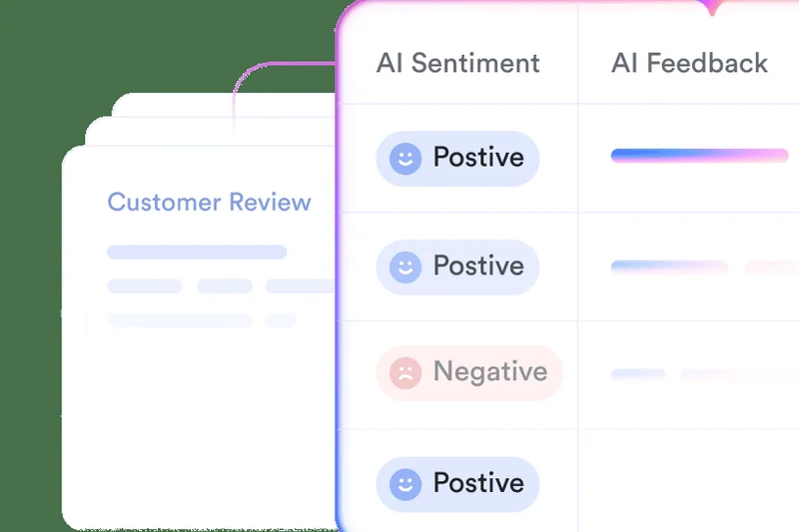Click the AI Sentiment column header
Viewport: 799px width, 532px height.
click(x=457, y=63)
